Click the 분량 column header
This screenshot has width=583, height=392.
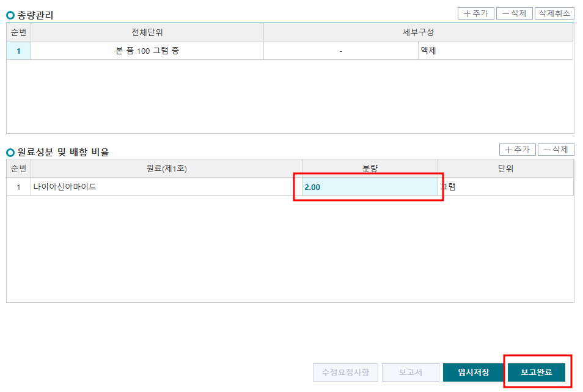pyautogui.click(x=370, y=169)
